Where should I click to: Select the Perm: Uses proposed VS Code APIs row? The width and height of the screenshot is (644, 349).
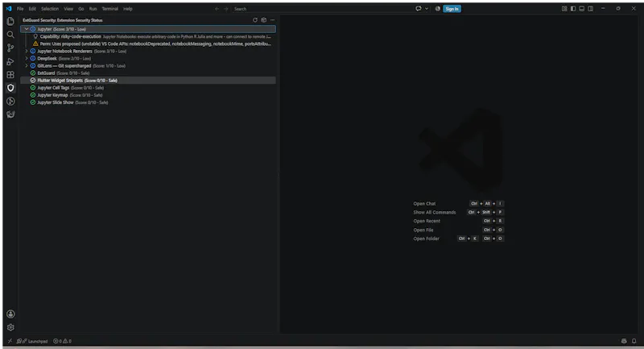point(148,44)
